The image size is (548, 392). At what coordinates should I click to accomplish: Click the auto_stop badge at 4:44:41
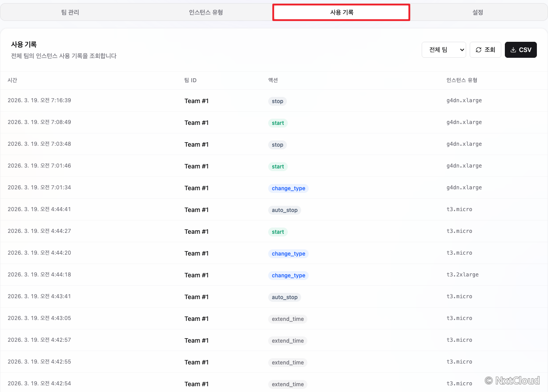[285, 210]
